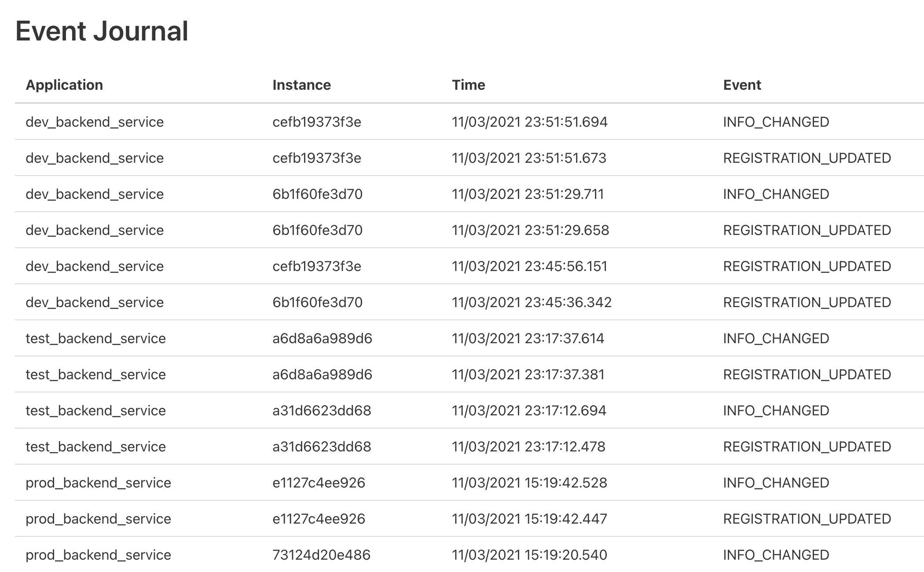
Task: Click prod_backend_service entry at 15:19:42.528
Action: pos(98,483)
